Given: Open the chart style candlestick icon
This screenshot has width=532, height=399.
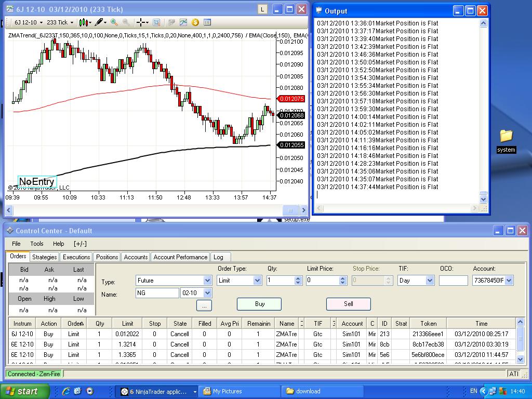Looking at the screenshot, I should tap(83, 22).
